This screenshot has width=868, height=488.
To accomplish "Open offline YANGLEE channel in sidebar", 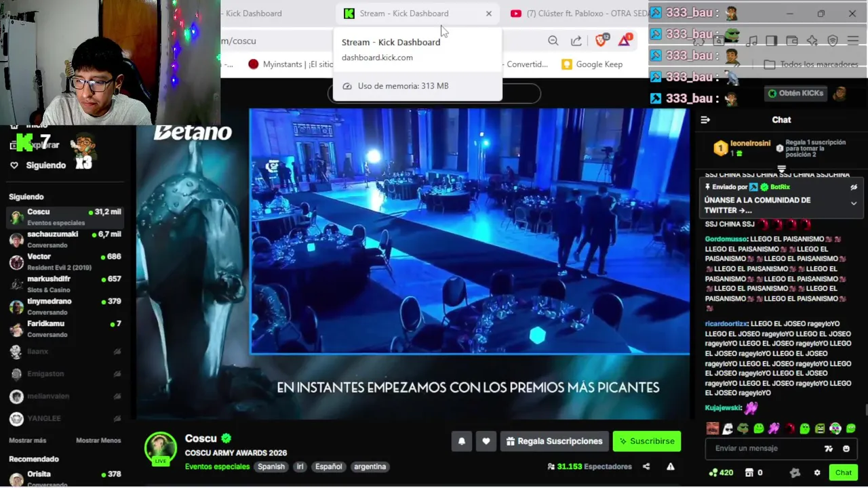I will point(66,418).
